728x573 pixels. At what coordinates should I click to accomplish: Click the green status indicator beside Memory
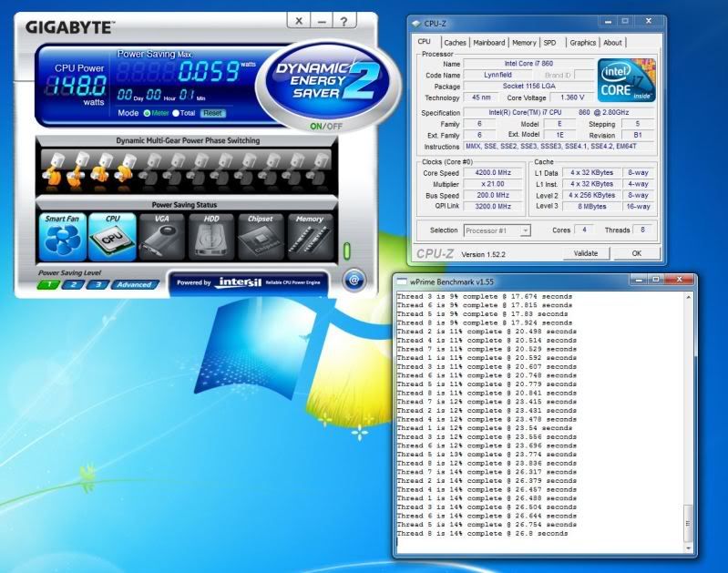point(346,251)
